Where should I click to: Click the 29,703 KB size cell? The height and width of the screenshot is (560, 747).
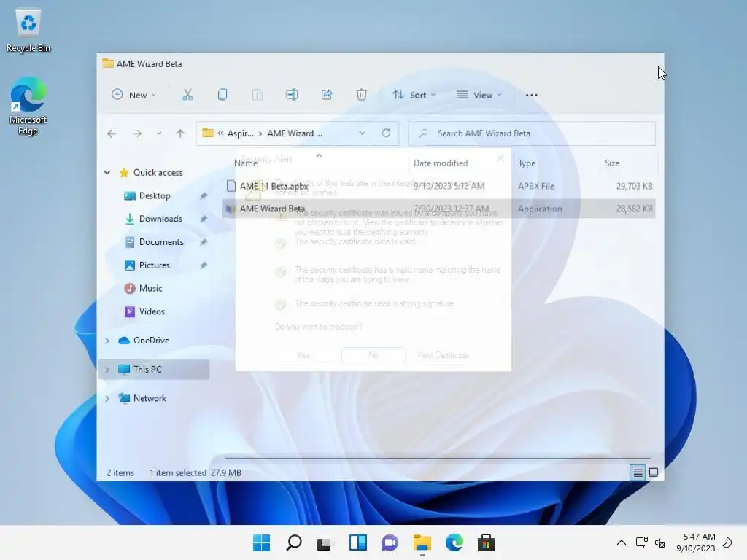pos(634,186)
